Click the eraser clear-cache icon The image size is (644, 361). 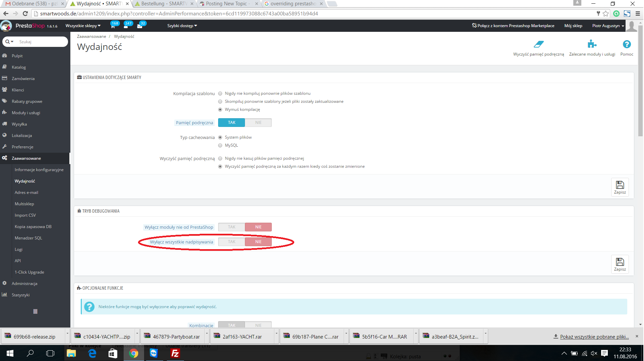(538, 44)
